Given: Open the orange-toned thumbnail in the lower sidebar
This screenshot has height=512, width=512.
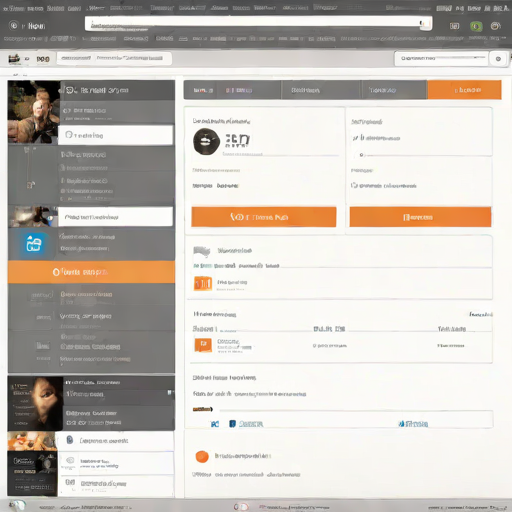Looking at the screenshot, I should (32, 441).
